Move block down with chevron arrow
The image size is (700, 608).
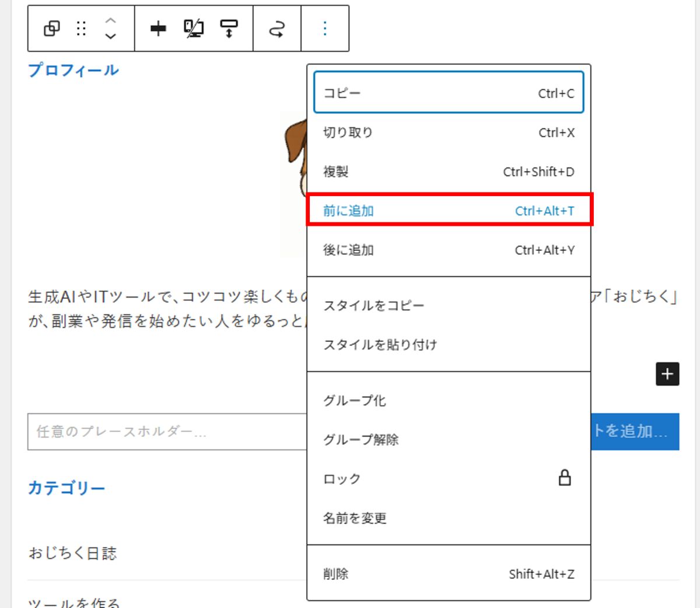[110, 36]
